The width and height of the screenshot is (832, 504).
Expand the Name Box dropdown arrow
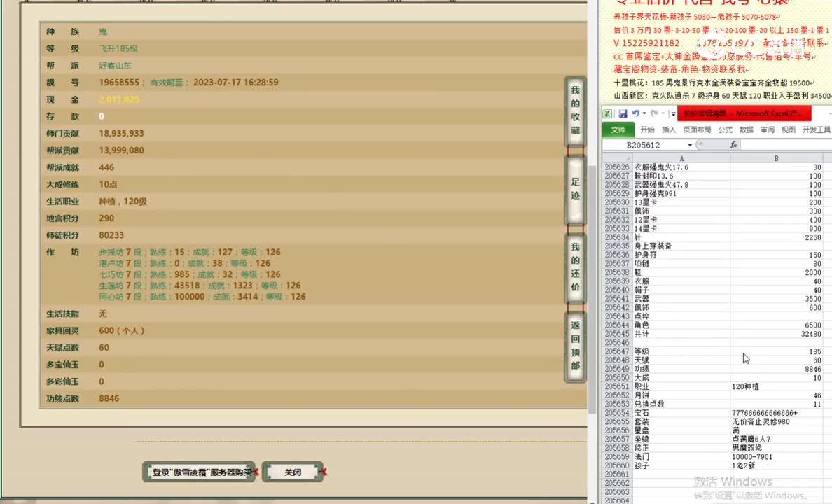point(690,145)
